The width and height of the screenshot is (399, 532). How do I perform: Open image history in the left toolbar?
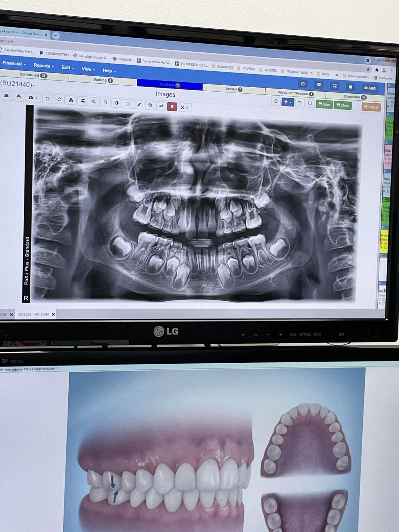click(x=150, y=105)
